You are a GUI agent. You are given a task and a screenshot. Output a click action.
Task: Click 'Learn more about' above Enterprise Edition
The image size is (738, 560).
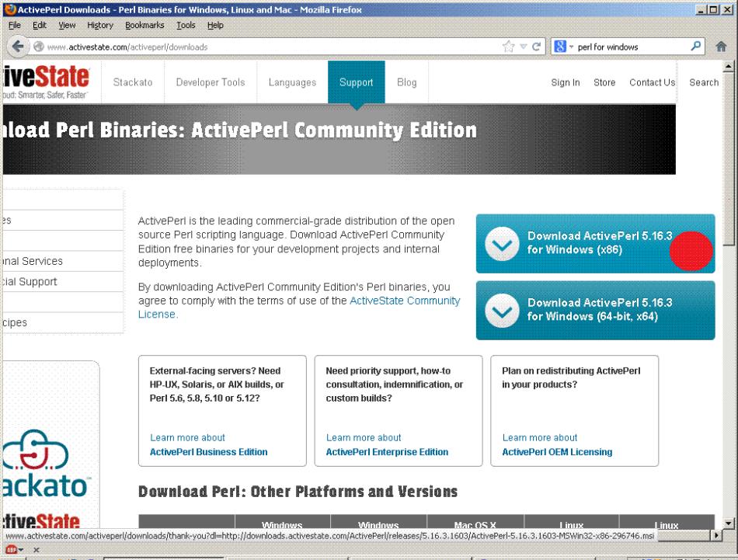click(x=364, y=437)
